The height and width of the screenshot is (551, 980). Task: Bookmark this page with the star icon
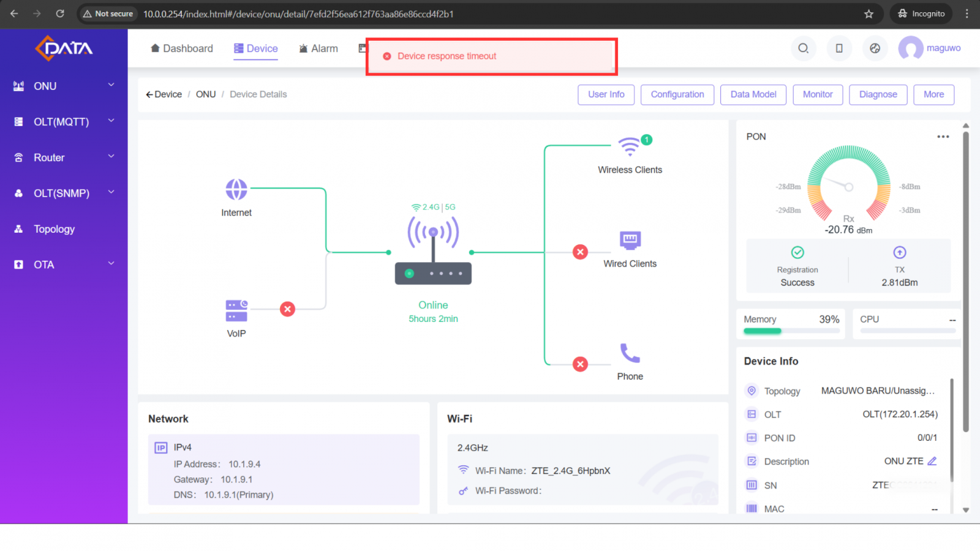[x=869, y=13]
